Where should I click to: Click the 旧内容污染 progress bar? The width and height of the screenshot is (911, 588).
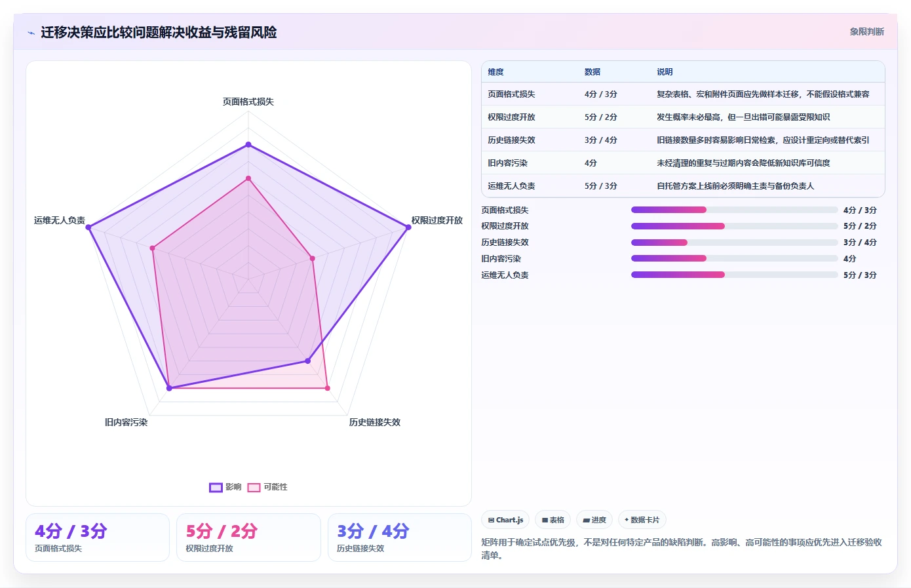(x=734, y=258)
